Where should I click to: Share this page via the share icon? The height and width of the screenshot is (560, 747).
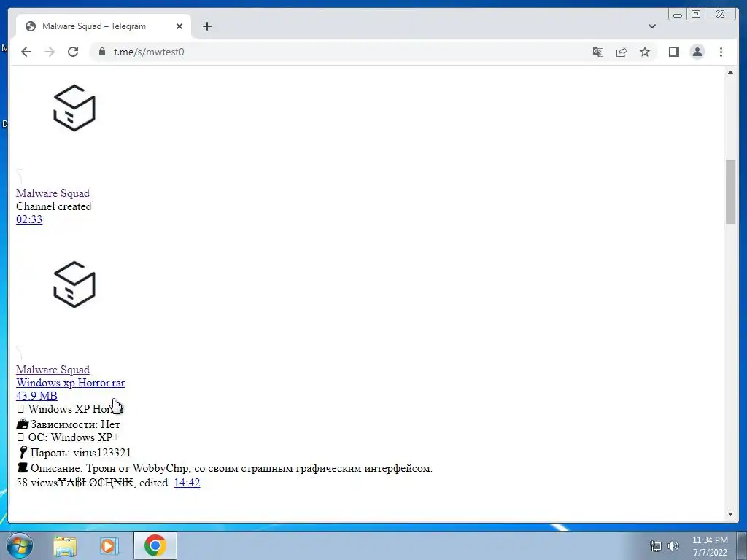(x=622, y=52)
